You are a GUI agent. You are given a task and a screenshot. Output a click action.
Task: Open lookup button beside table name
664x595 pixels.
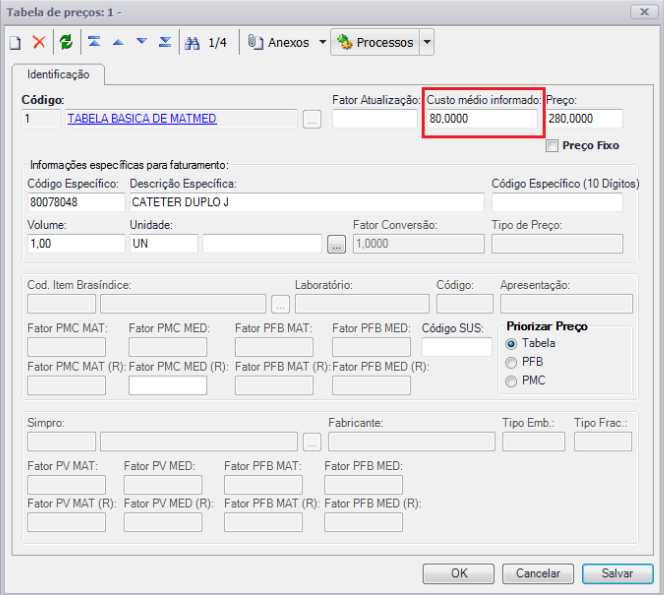tap(312, 119)
